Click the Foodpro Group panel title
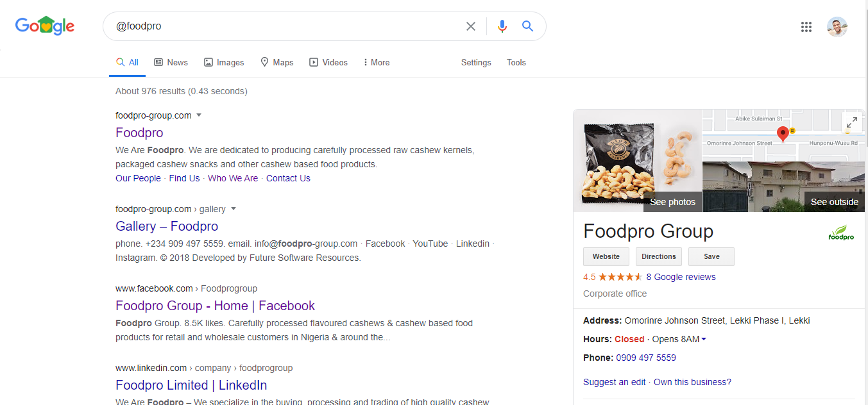This screenshot has height=405, width=868. (648, 231)
